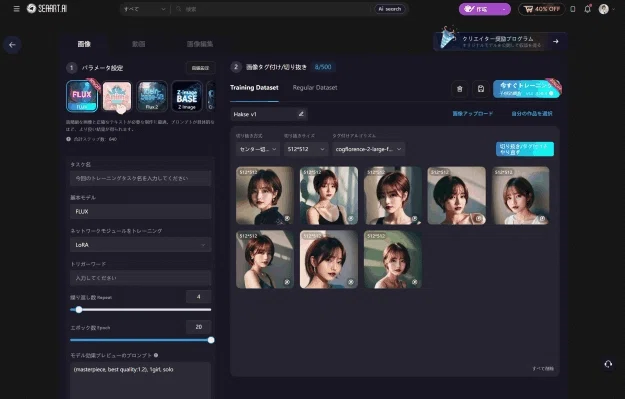Click the タスク名 task name input
Viewport: 625px width, 399px height.
click(x=140, y=178)
